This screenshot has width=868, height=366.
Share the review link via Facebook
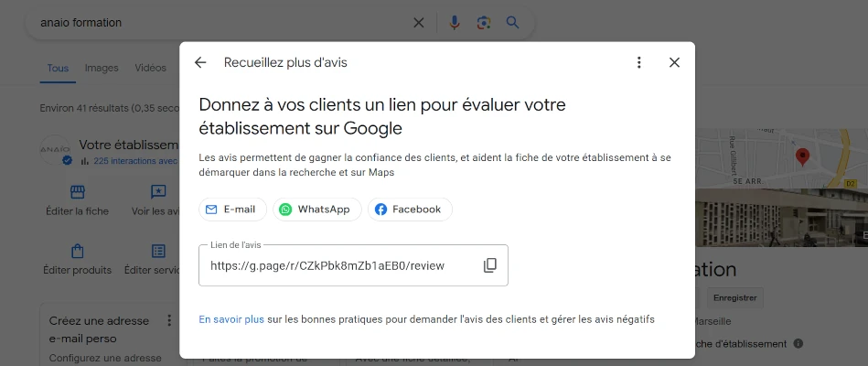[x=410, y=210]
